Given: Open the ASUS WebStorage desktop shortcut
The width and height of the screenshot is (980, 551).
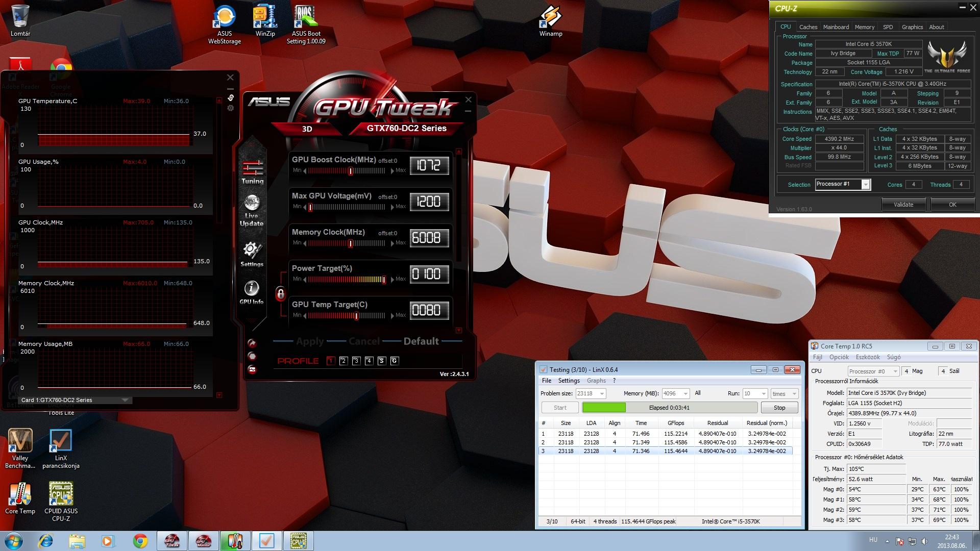Looking at the screenshot, I should (224, 25).
